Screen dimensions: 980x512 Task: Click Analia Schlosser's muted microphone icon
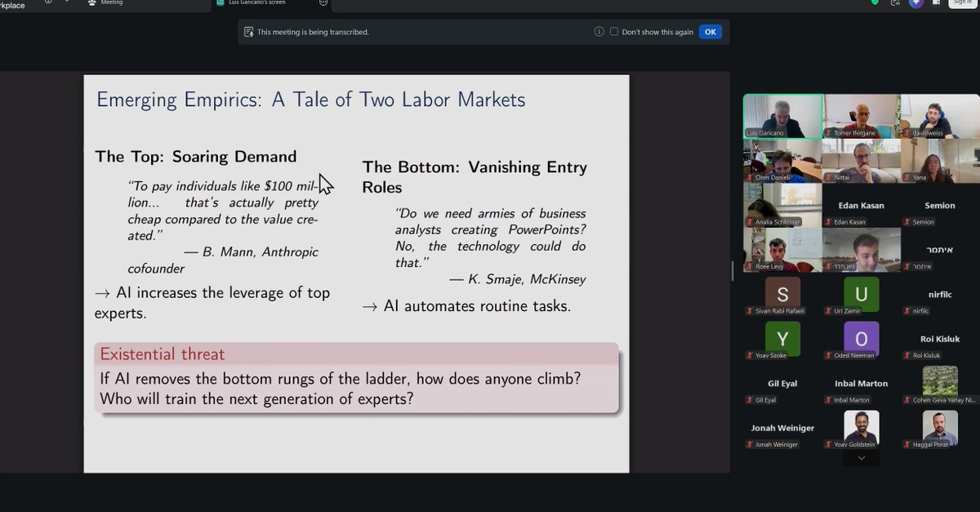coord(750,222)
